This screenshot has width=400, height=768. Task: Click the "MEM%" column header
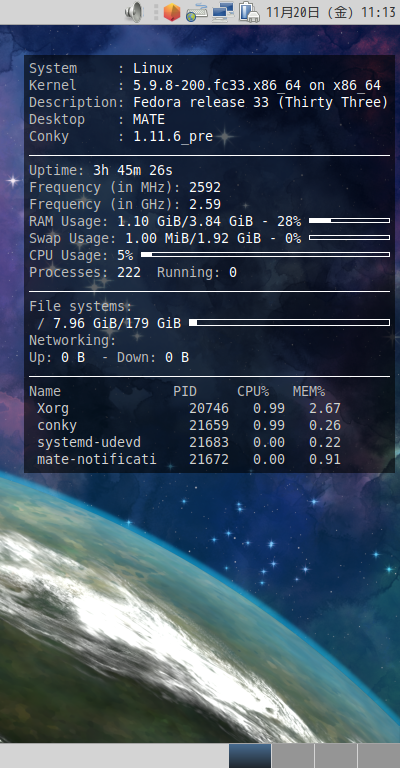click(309, 391)
